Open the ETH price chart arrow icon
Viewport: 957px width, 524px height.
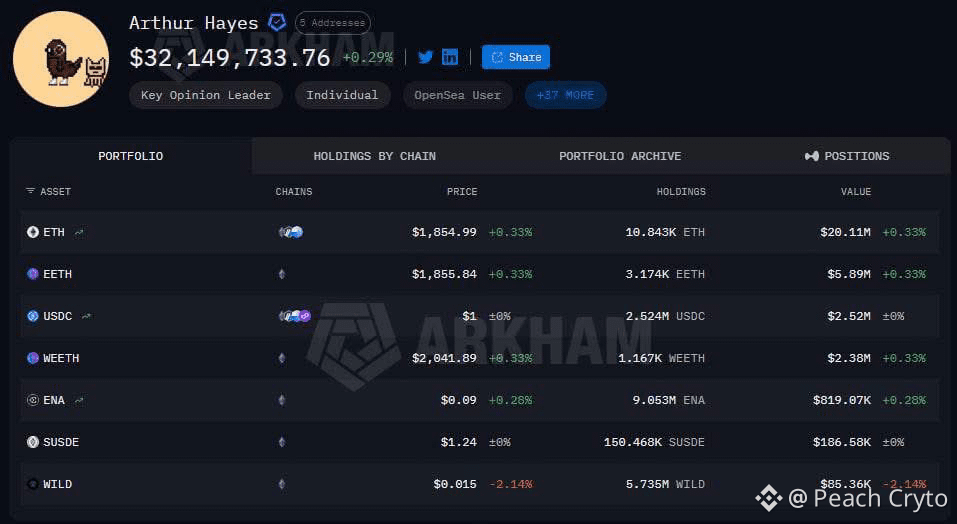79,232
